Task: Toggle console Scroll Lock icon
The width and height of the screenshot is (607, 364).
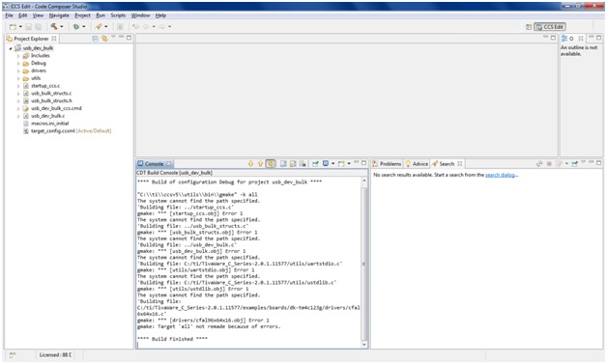Action: pyautogui.click(x=293, y=163)
